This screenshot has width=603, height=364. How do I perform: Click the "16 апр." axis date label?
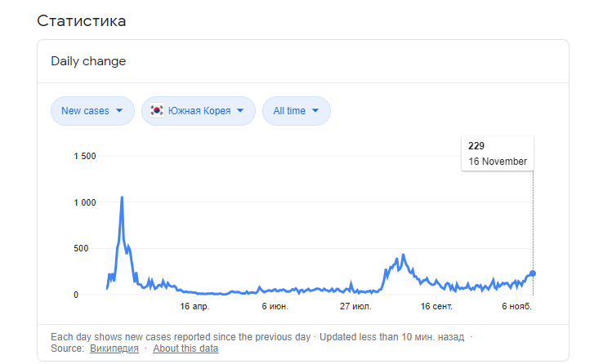click(x=194, y=307)
